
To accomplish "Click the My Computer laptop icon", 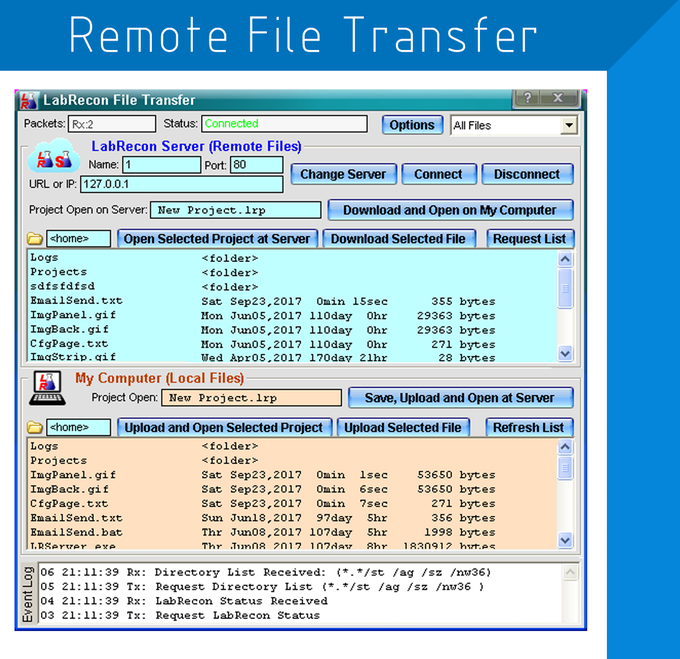I will pos(47,388).
